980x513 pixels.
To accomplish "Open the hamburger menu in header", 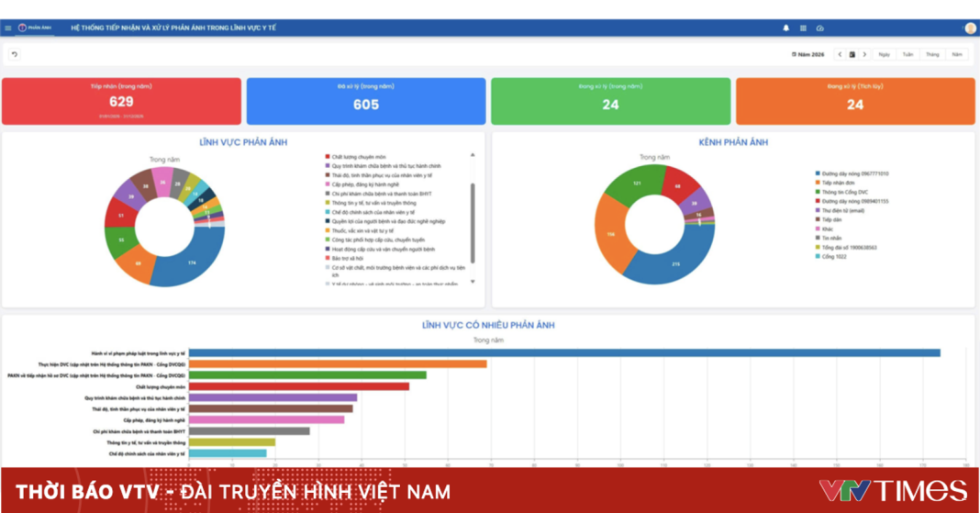I will [8, 28].
